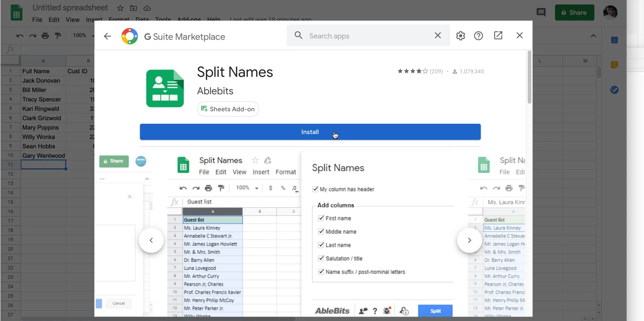Screen dimensions: 644x321
Task: Click the Sheets Add-on chip
Action: (x=228, y=109)
